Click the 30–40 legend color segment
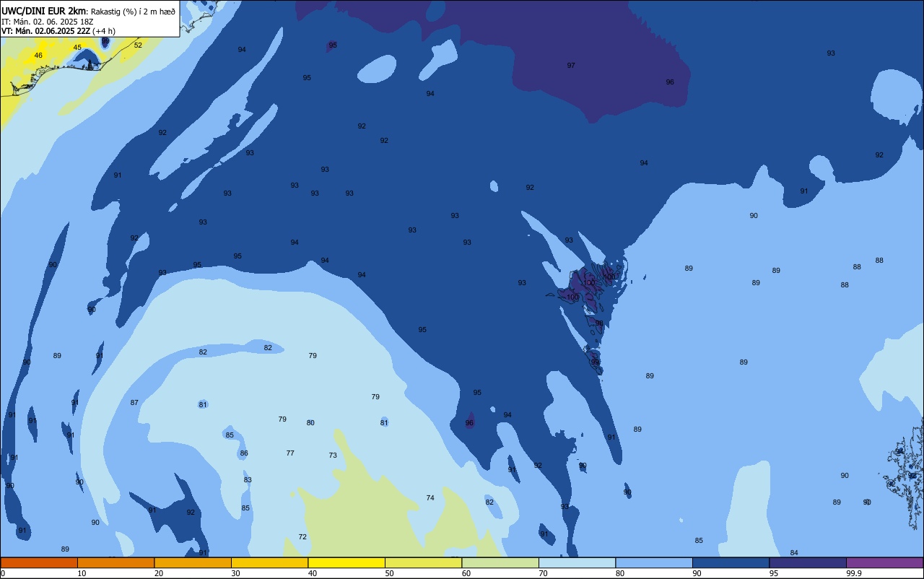Viewport: 924px width, 579px height. pyautogui.click(x=269, y=562)
